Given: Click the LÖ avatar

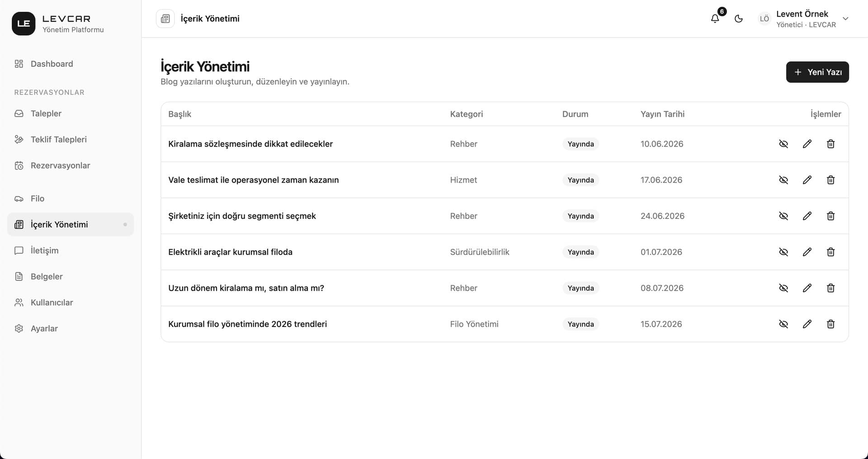Looking at the screenshot, I should pos(764,19).
